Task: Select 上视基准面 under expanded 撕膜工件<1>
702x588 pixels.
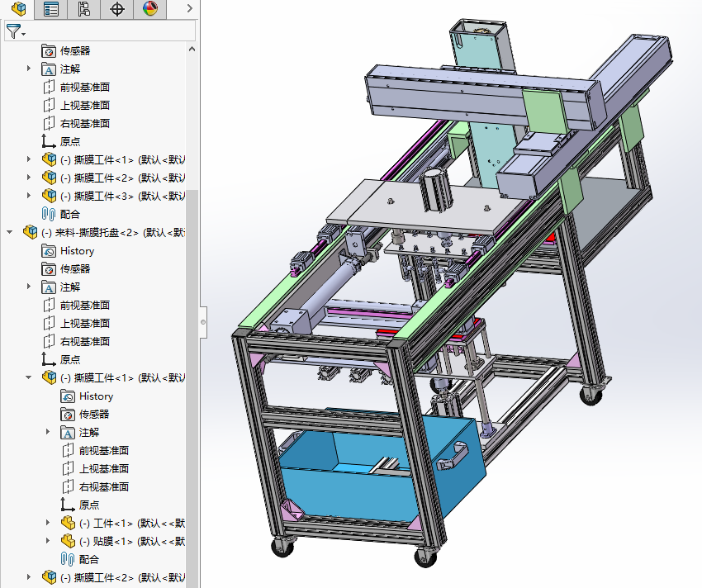Action: pos(94,468)
